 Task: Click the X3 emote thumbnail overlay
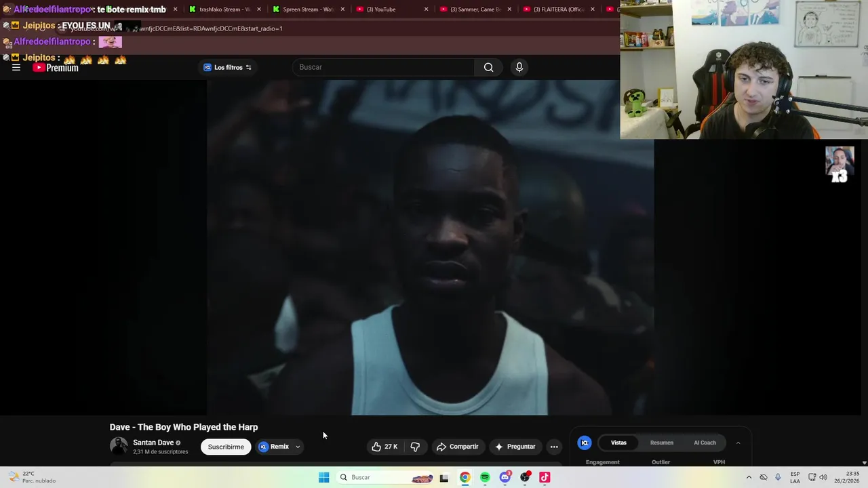coord(840,164)
